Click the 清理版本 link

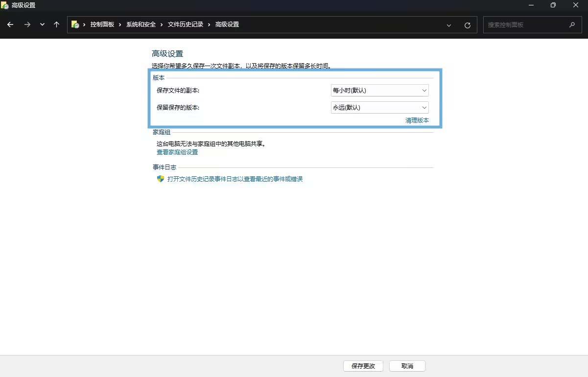(x=417, y=120)
